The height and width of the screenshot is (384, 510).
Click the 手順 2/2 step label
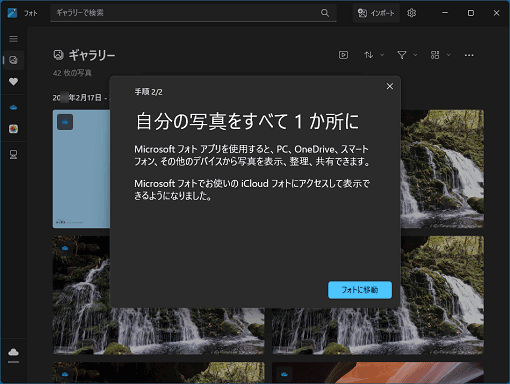click(x=148, y=92)
